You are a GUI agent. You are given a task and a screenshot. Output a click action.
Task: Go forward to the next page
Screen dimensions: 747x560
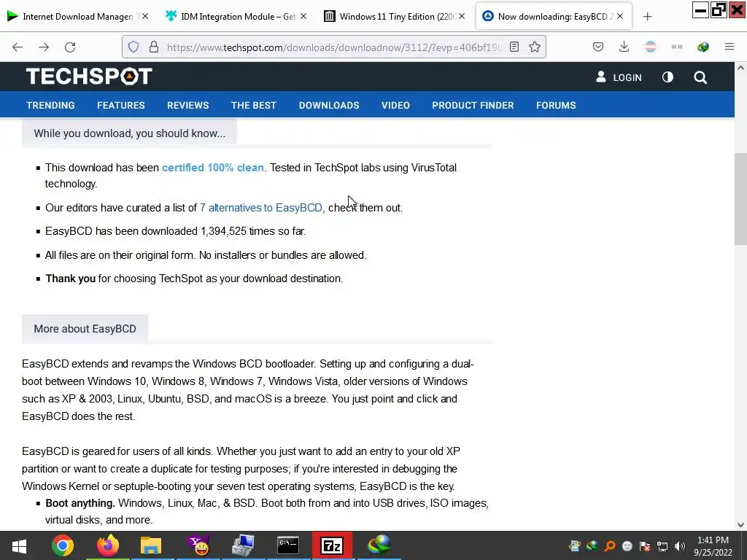(x=44, y=47)
